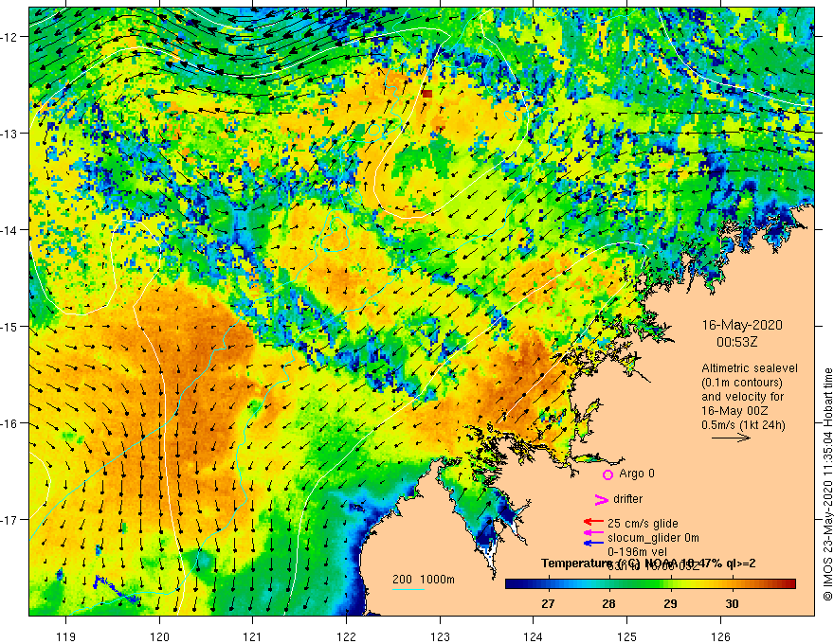This screenshot has height=644, width=834.
Task: Click the '00:53Z' time label
Action: tap(736, 342)
